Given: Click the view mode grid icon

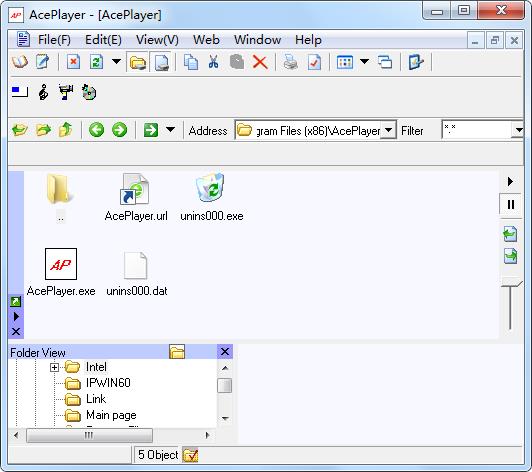Looking at the screenshot, I should point(344,62).
